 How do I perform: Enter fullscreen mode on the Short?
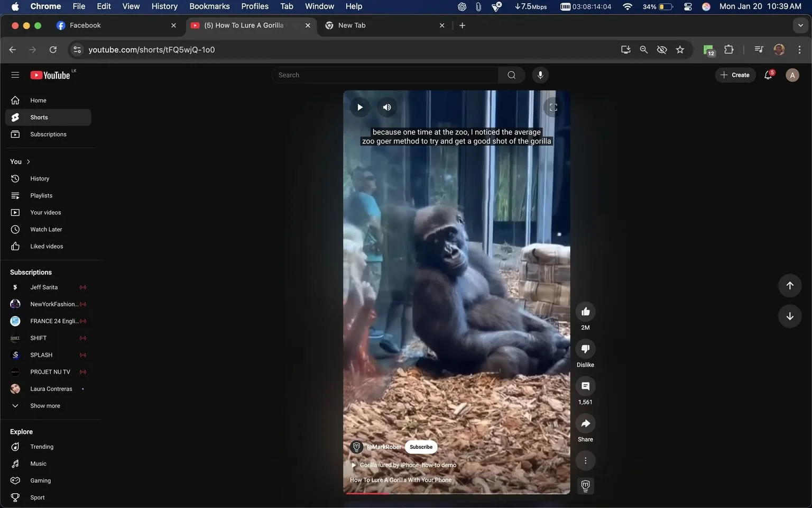pyautogui.click(x=553, y=107)
